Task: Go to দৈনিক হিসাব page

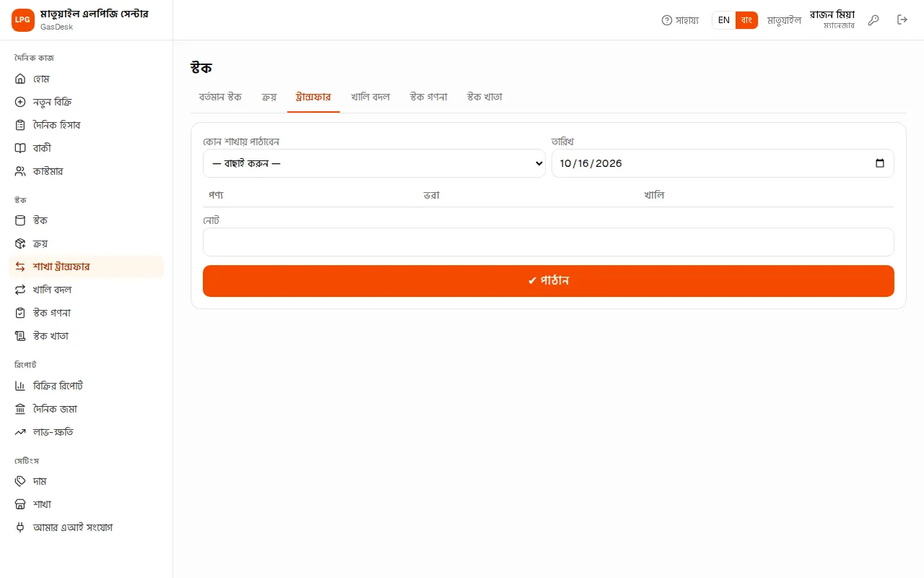Action: tap(87, 125)
